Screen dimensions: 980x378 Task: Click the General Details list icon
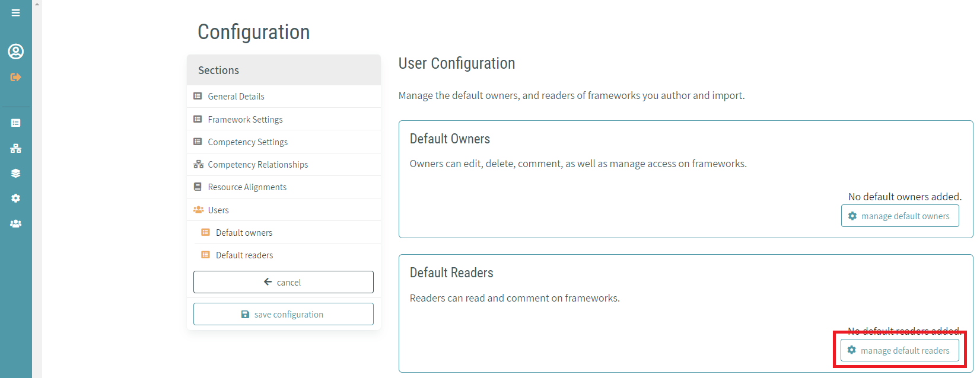(x=198, y=96)
